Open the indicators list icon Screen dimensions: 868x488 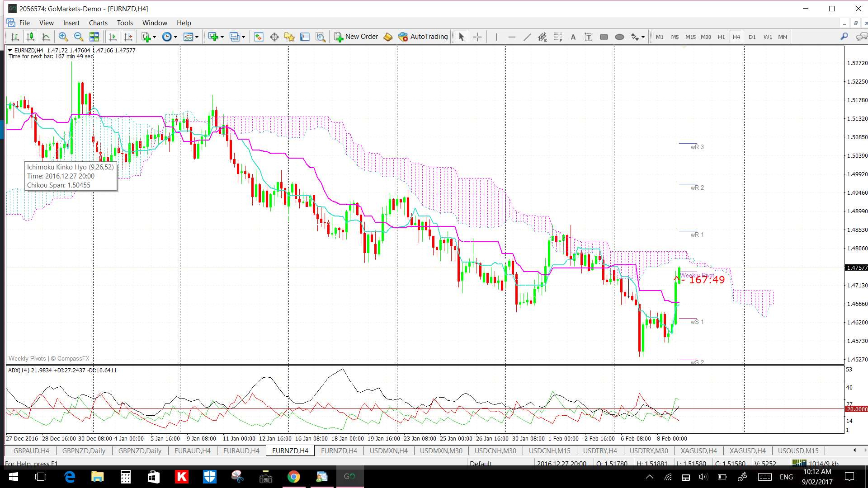tap(146, 37)
